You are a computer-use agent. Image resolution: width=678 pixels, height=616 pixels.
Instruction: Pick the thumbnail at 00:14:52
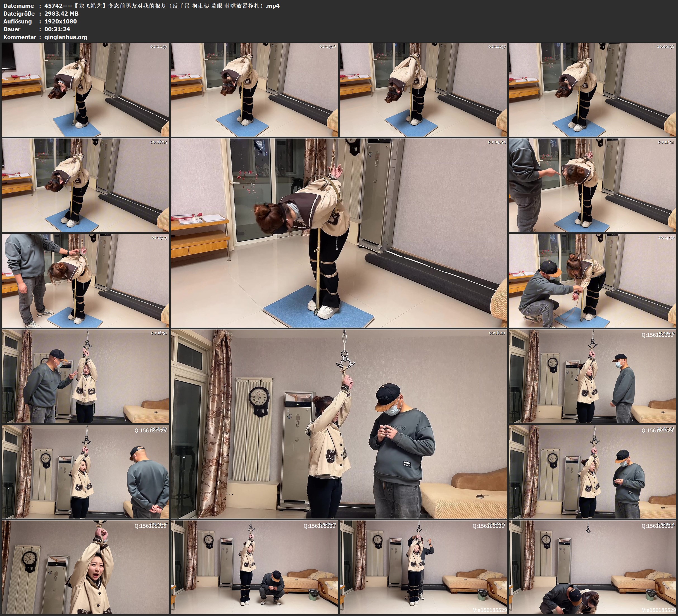point(592,280)
